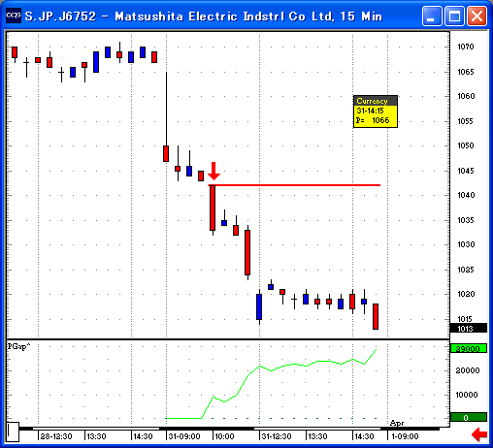Click the green 0 value label
Image resolution: width=493 pixels, height=448 pixels.
tap(469, 418)
